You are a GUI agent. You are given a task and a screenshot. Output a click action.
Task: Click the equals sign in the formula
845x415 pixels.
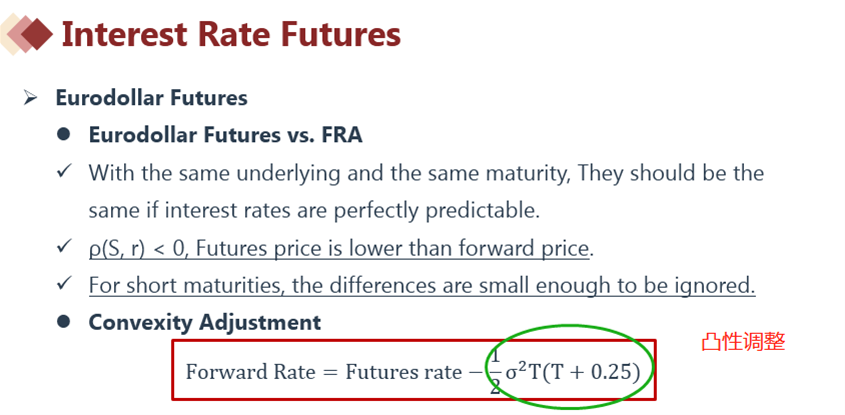[330, 372]
